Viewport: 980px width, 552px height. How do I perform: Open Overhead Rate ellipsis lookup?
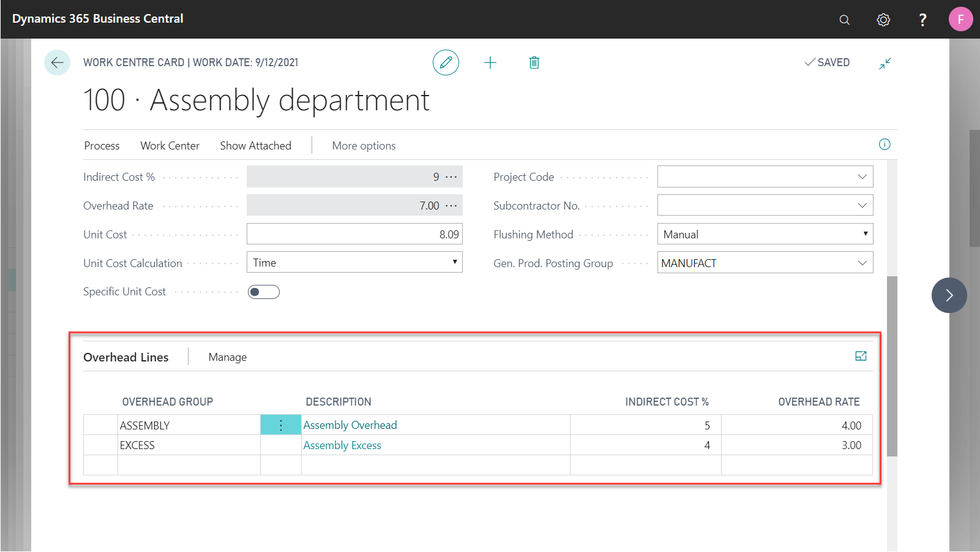pyautogui.click(x=452, y=206)
